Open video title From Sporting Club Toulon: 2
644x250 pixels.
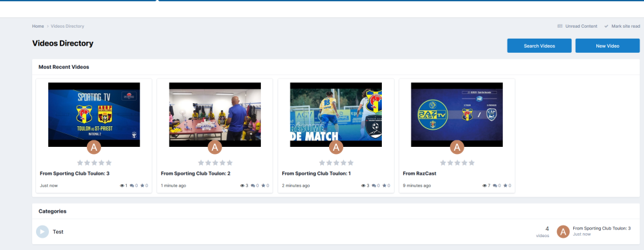pos(196,173)
